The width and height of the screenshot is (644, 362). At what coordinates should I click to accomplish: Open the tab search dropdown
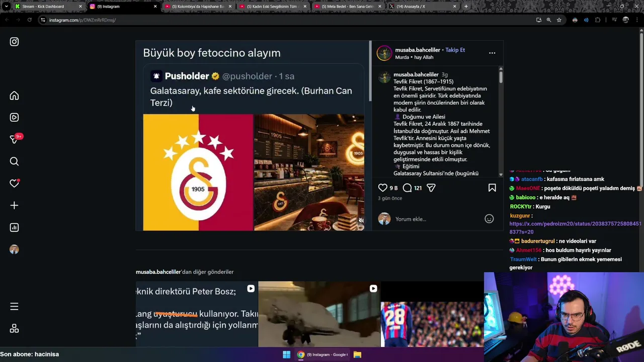tap(6, 7)
